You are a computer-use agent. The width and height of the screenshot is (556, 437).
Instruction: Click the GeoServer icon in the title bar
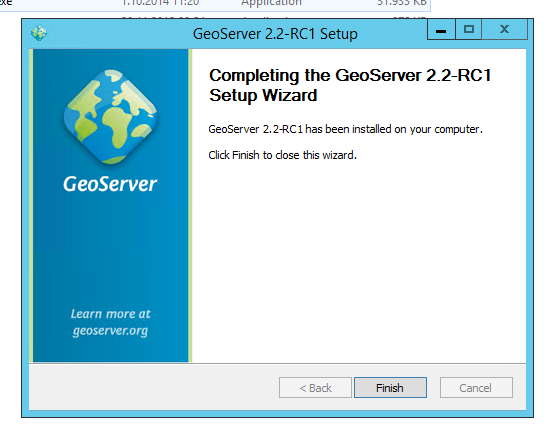(39, 34)
